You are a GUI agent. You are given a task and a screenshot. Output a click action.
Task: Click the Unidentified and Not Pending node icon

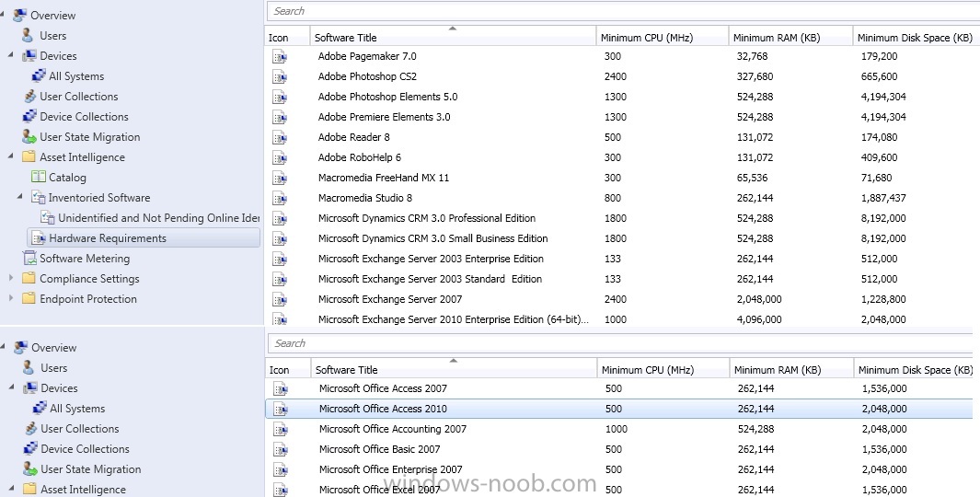tap(48, 217)
